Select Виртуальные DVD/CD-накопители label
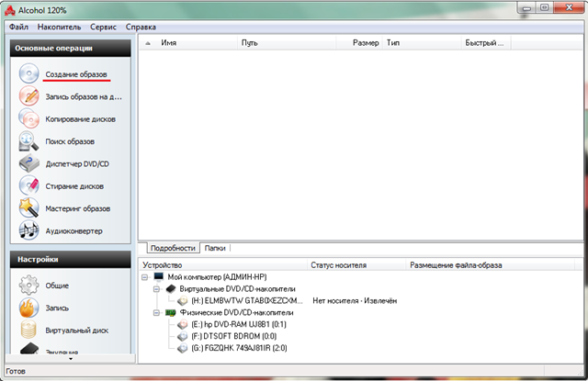The height and width of the screenshot is (381, 588). 237,289
